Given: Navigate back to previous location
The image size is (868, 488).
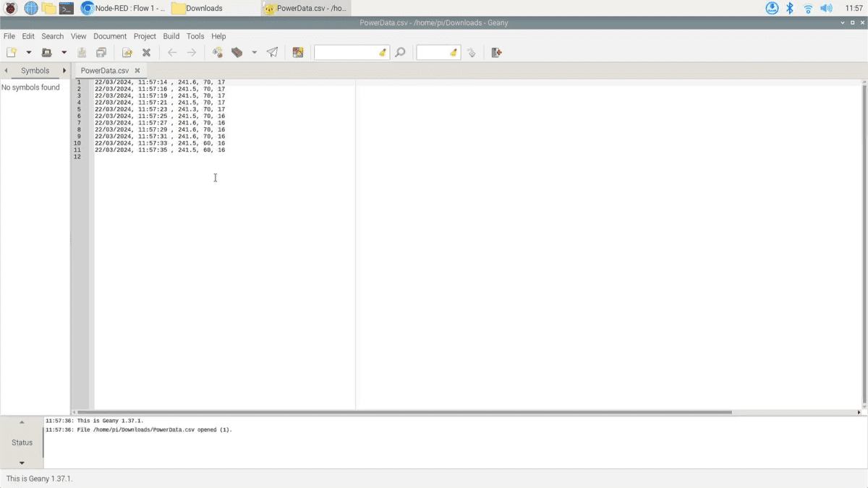Looking at the screenshot, I should [171, 52].
